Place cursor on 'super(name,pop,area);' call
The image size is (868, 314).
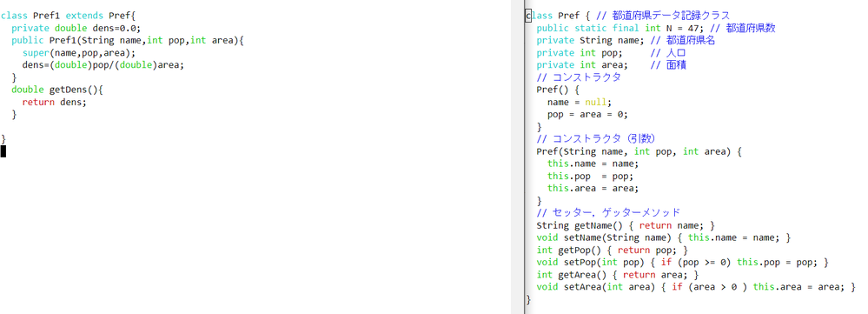click(x=78, y=52)
